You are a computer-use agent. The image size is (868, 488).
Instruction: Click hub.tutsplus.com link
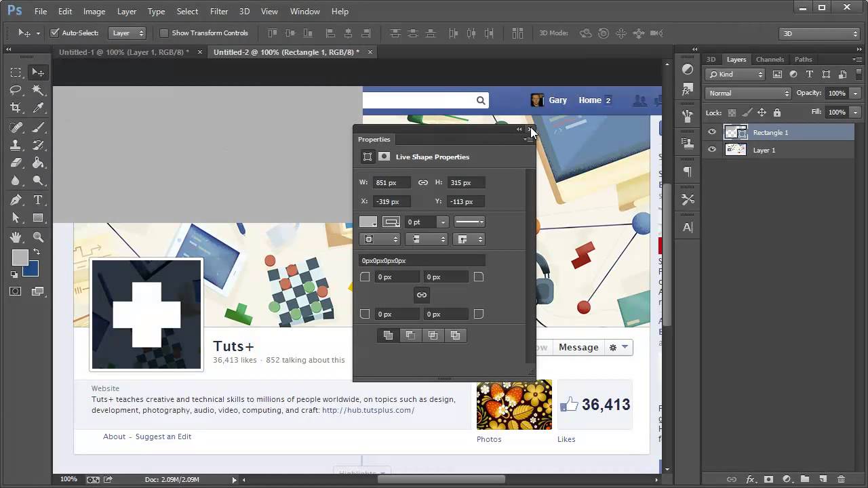point(368,410)
